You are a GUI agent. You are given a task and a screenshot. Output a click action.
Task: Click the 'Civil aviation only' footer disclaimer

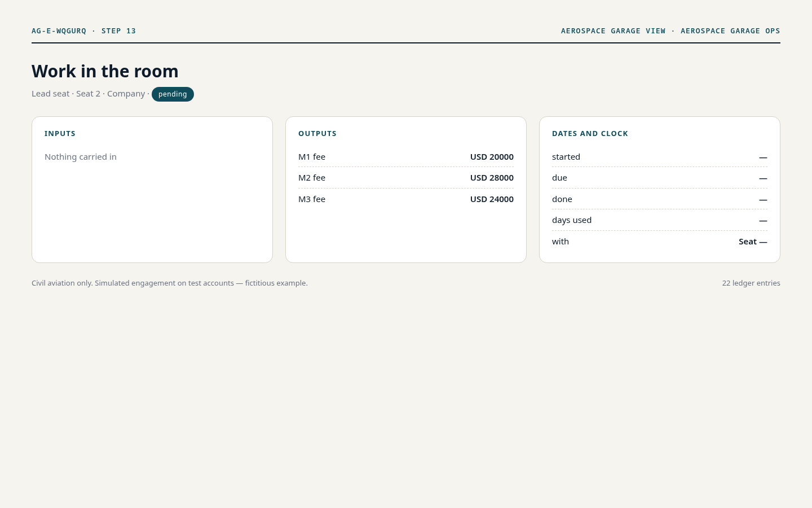tap(170, 283)
